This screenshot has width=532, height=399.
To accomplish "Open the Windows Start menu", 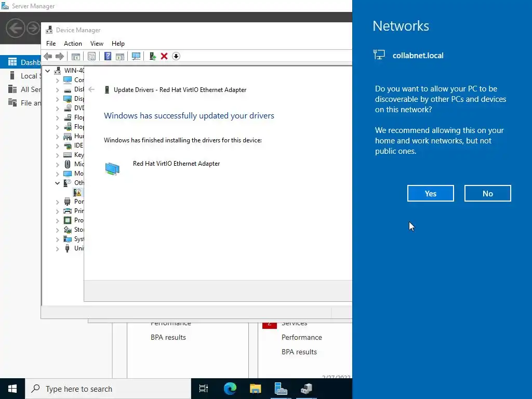I will (x=12, y=389).
